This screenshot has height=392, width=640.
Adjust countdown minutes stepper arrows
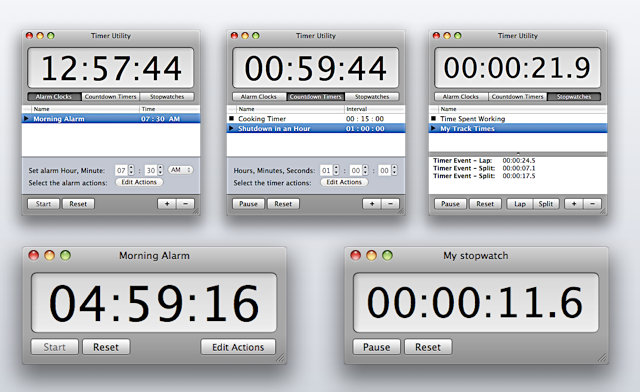click(x=365, y=170)
